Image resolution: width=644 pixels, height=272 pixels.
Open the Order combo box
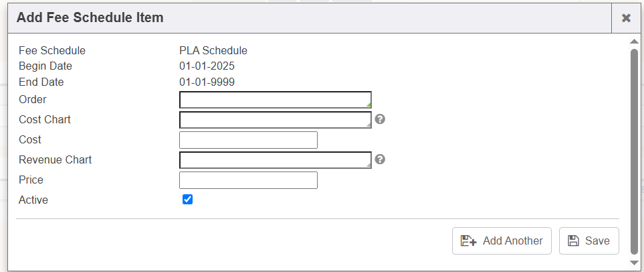click(x=275, y=100)
